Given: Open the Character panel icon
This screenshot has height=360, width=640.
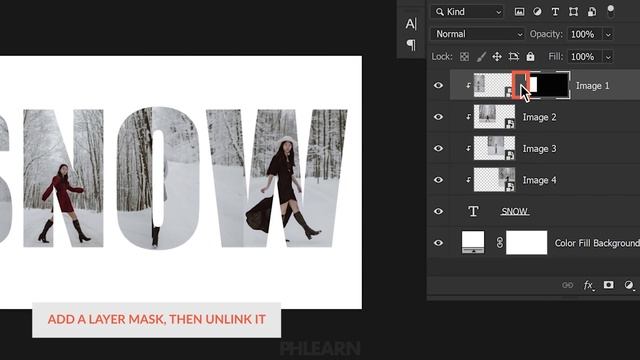Looking at the screenshot, I should click(411, 24).
